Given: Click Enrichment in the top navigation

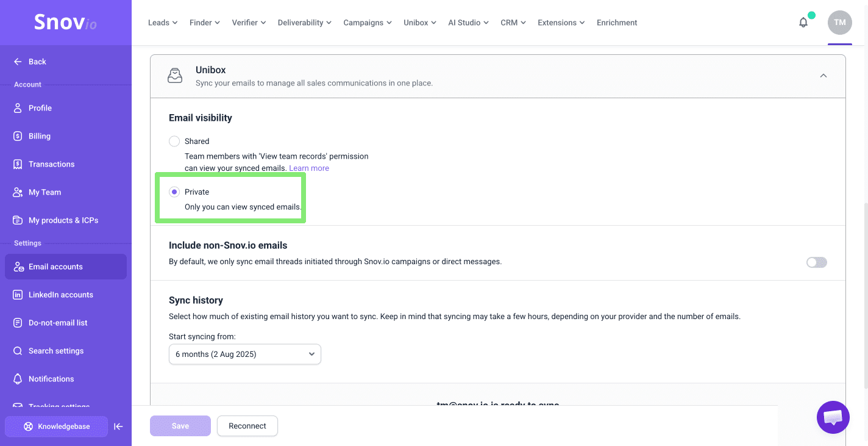Looking at the screenshot, I should [616, 23].
